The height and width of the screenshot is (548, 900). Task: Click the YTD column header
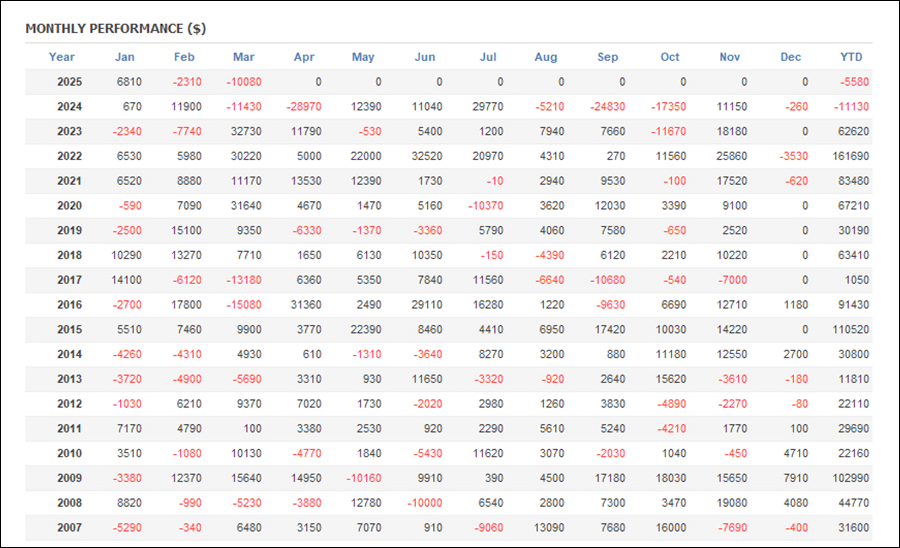[851, 57]
